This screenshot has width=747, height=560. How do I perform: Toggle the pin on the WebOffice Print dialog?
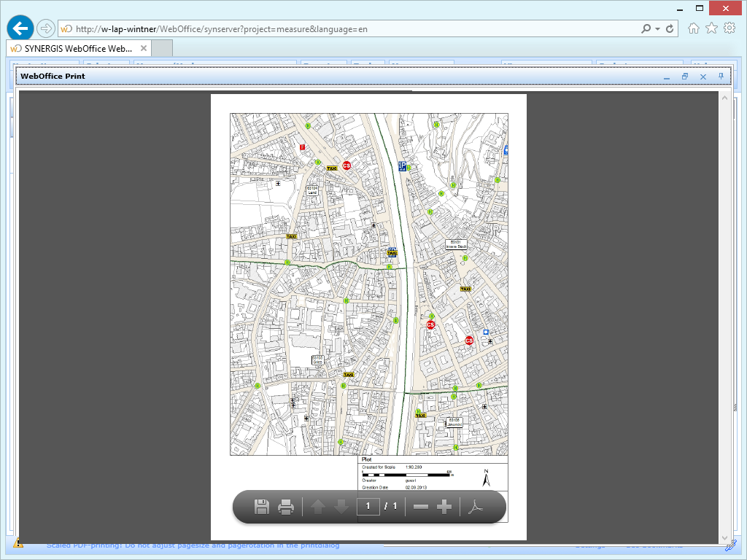[x=721, y=77]
